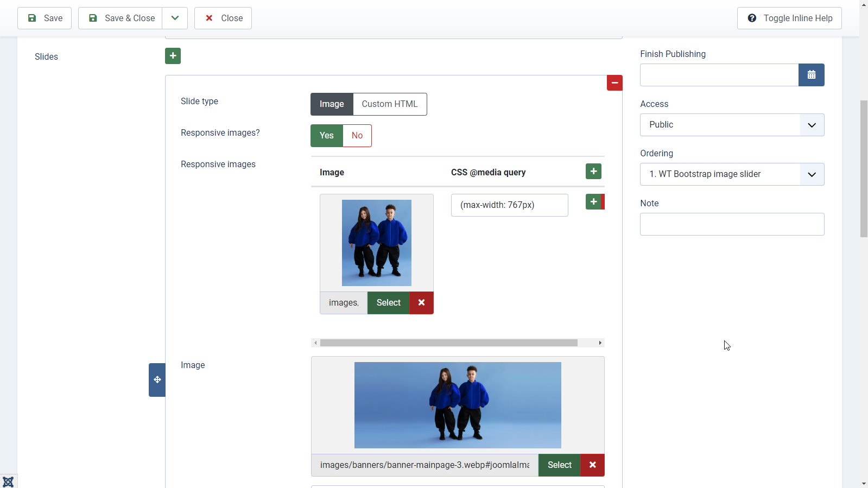868x488 pixels.
Task: Click the 'Responsive images?' label
Action: tap(220, 132)
